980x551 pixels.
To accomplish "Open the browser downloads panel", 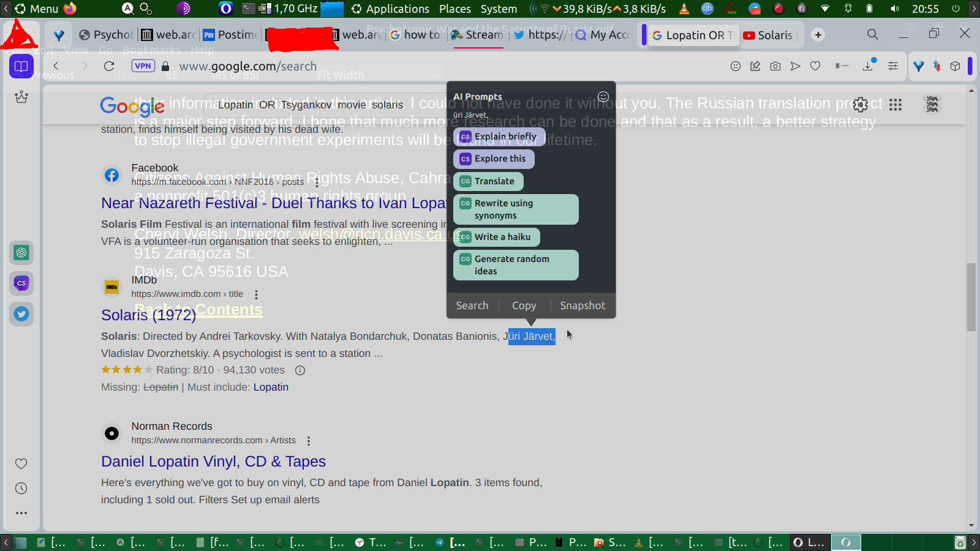I will (x=868, y=66).
